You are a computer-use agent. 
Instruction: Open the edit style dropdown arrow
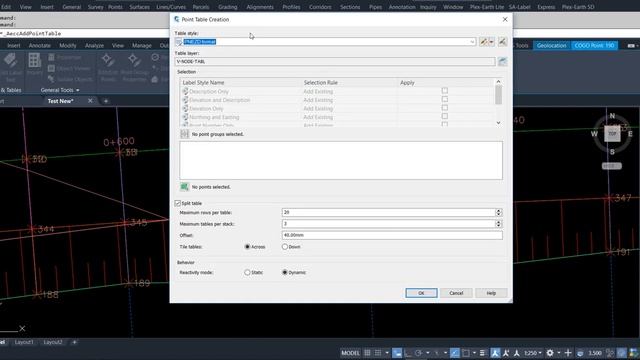click(491, 42)
